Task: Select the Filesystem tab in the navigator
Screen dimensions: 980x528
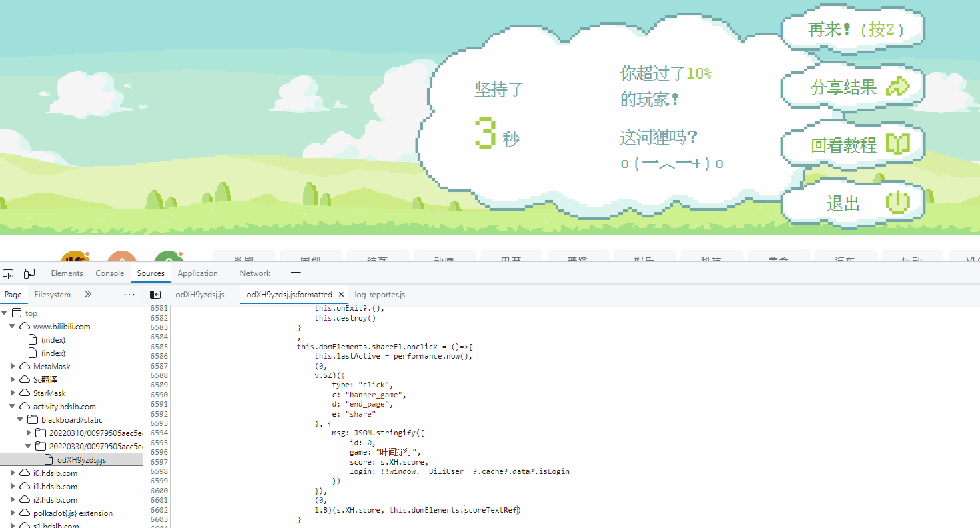Action: [x=52, y=294]
